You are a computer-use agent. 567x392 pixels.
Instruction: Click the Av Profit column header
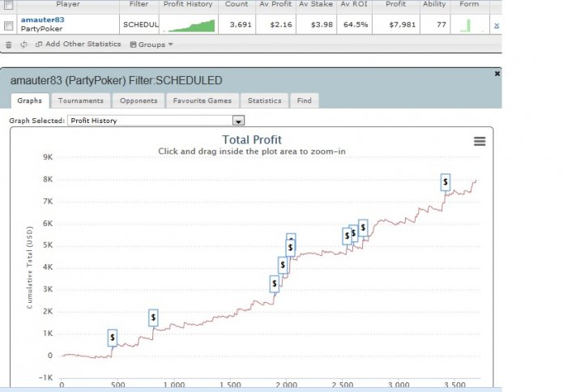275,4
